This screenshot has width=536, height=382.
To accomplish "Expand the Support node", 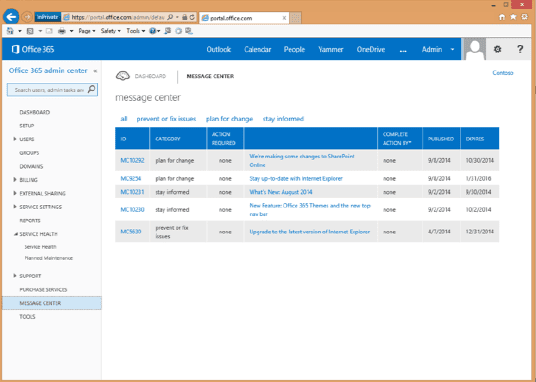I will pyautogui.click(x=15, y=276).
